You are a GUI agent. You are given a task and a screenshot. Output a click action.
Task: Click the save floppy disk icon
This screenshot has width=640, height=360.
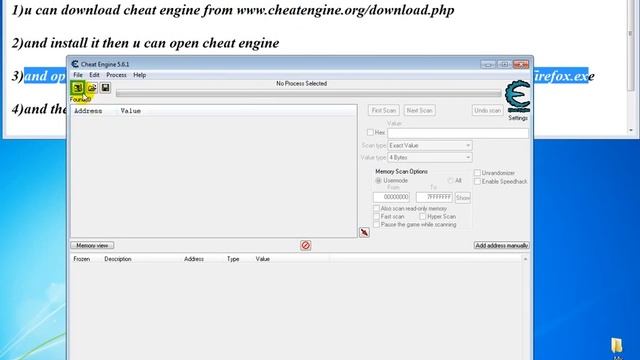tap(105, 88)
